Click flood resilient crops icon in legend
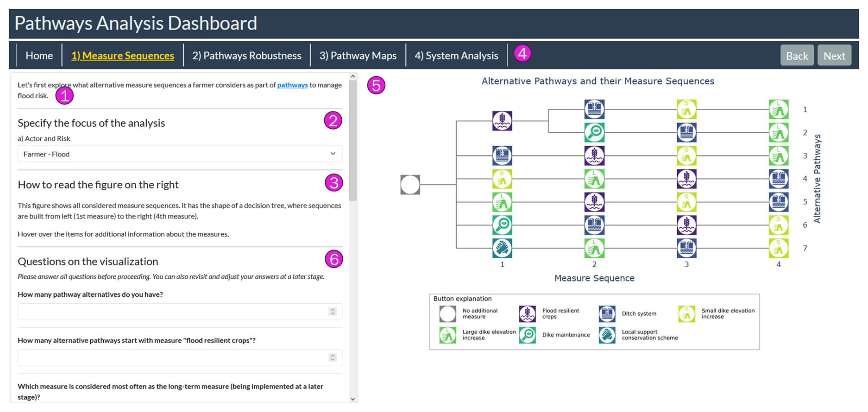The width and height of the screenshot is (868, 412). [x=527, y=314]
